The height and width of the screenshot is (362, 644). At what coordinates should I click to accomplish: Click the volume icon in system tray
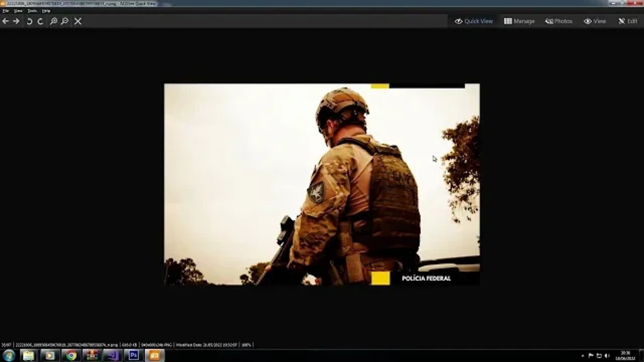[607, 355]
